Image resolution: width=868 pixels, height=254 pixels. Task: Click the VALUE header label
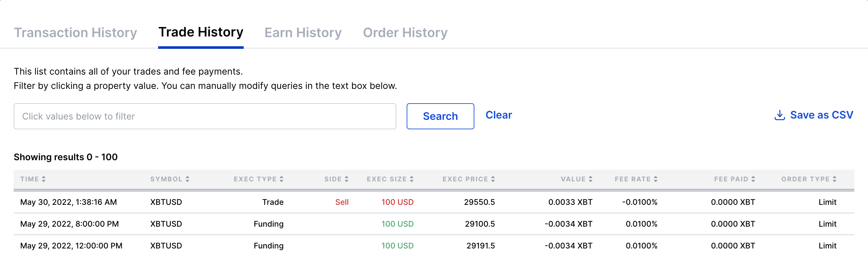(x=573, y=179)
